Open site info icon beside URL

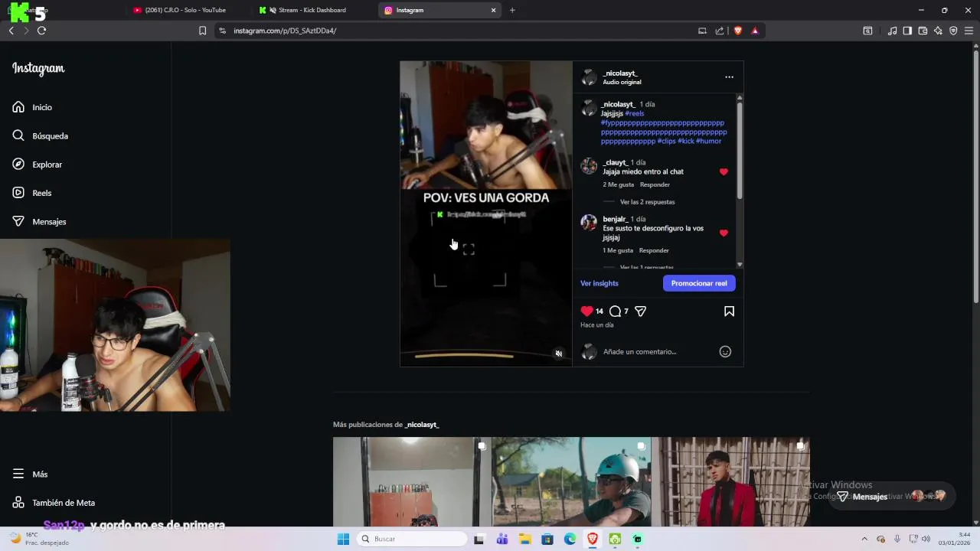coord(222,31)
